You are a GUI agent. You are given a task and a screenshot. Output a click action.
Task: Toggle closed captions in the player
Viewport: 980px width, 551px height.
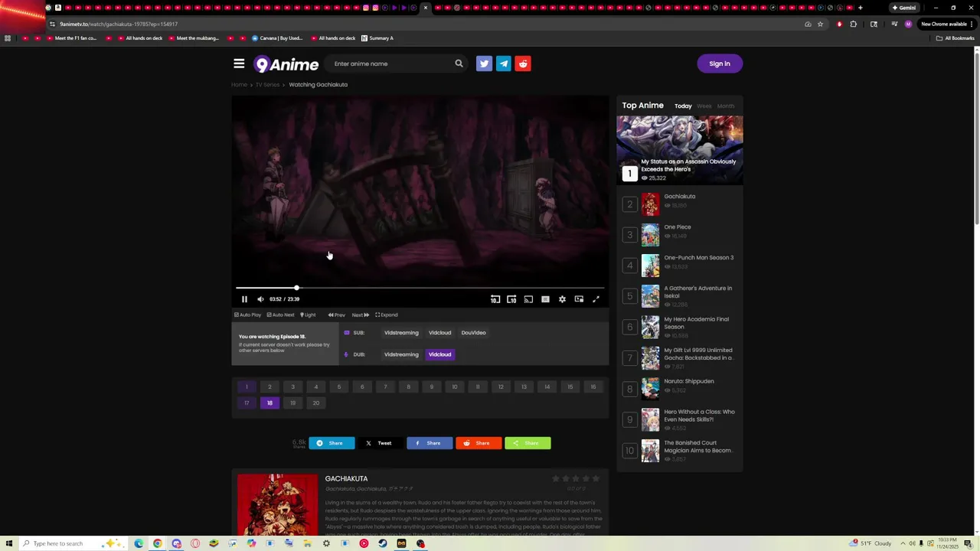point(545,299)
